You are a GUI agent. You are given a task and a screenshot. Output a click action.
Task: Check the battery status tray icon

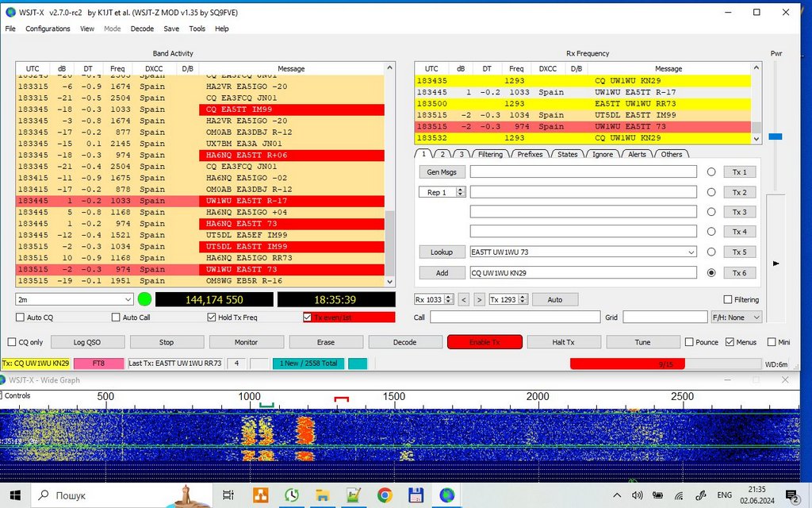tap(657, 495)
